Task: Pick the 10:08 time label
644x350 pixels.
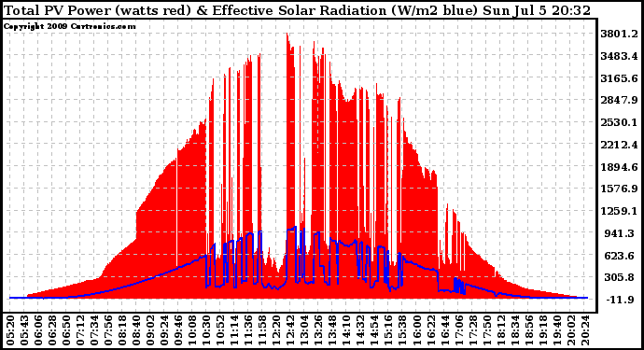Action: (192, 330)
